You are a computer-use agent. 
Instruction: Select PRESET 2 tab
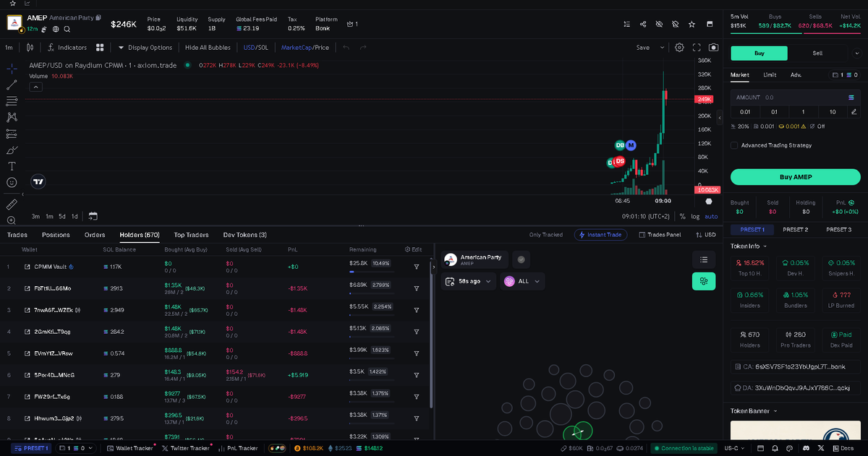[795, 230]
